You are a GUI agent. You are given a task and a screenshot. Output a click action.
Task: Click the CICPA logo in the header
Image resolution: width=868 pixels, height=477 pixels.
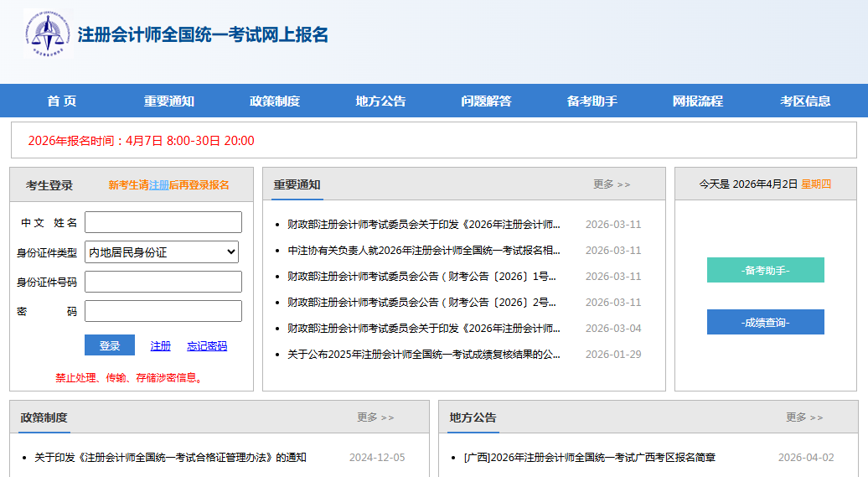pyautogui.click(x=47, y=34)
